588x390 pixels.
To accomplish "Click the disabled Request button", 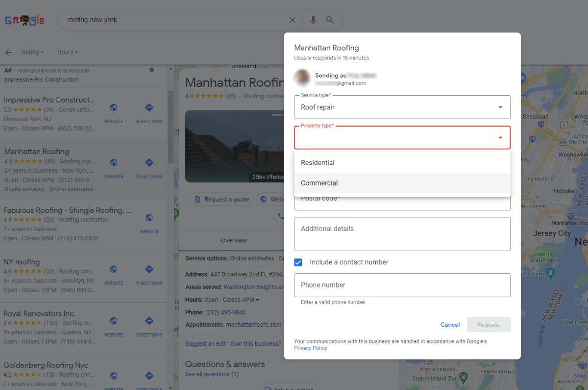I will [x=489, y=325].
